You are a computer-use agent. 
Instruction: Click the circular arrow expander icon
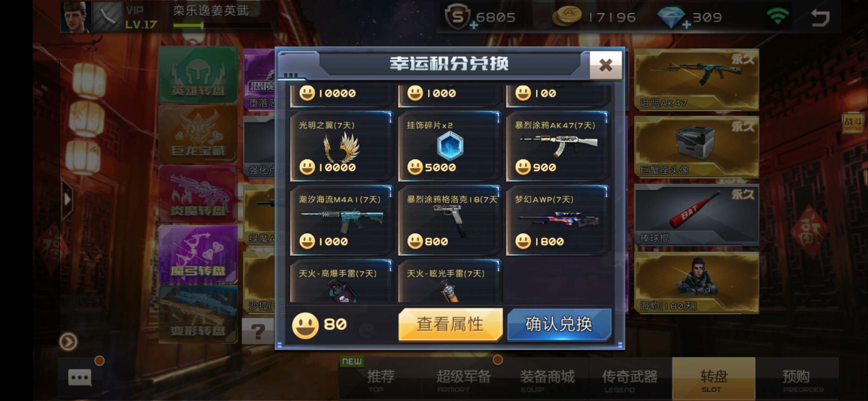tap(68, 342)
